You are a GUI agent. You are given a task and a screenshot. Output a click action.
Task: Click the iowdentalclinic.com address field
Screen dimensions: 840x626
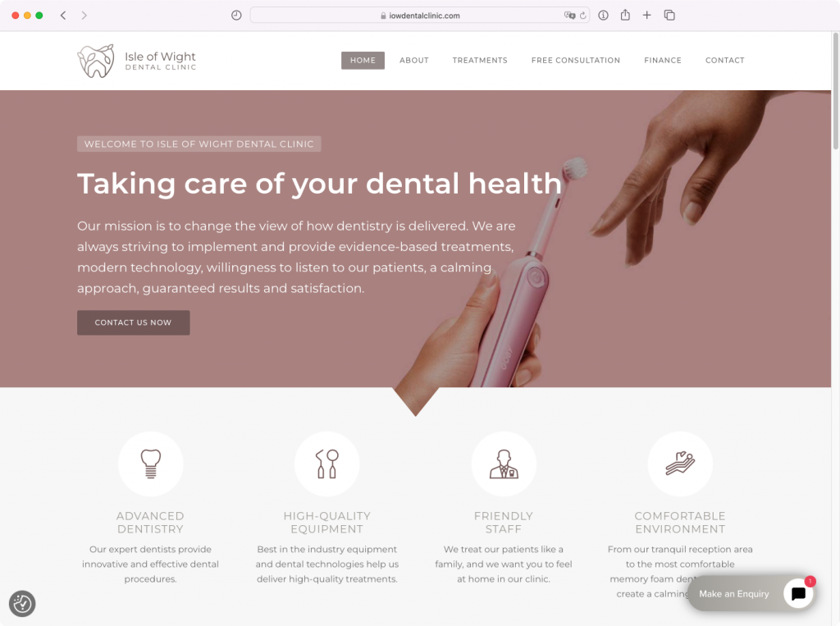point(420,16)
